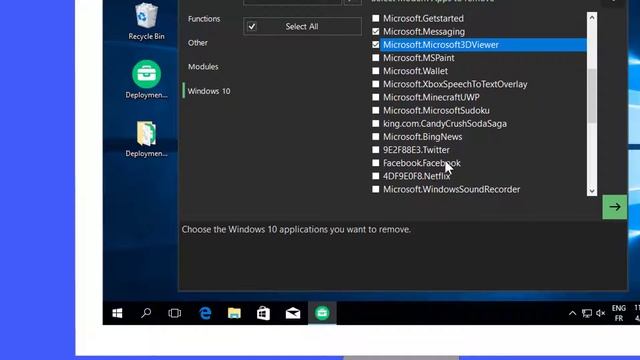Select the Microsoft.MicrosoftSudoku entry text
This screenshot has width=640, height=360.
[x=436, y=110]
